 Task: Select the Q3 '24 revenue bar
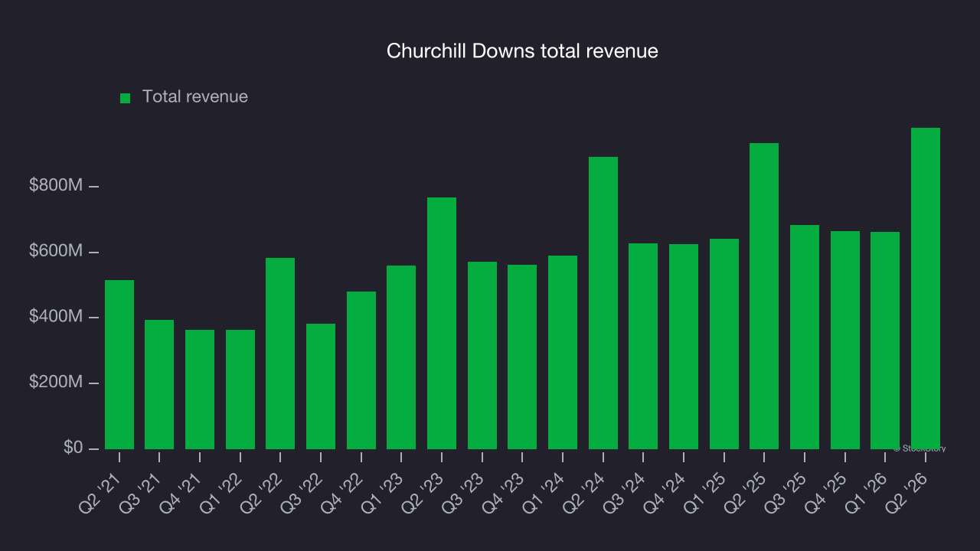(x=643, y=346)
